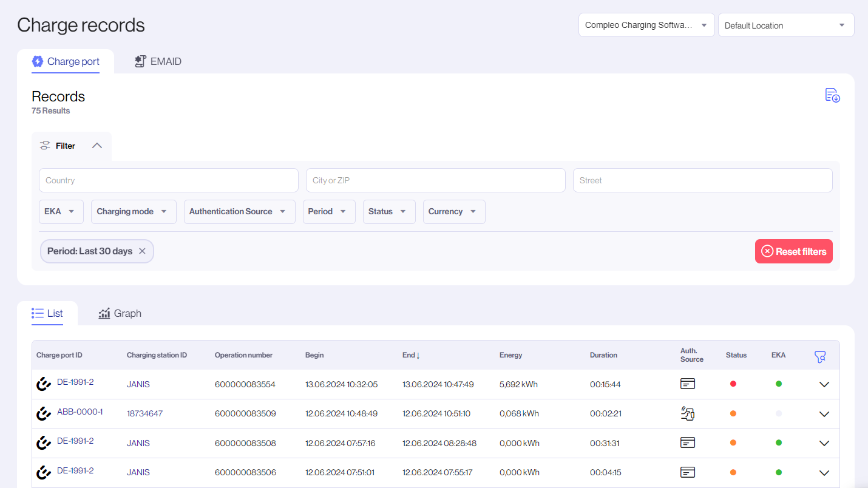
Task: Click the red status dot in first row
Action: pyautogui.click(x=733, y=384)
